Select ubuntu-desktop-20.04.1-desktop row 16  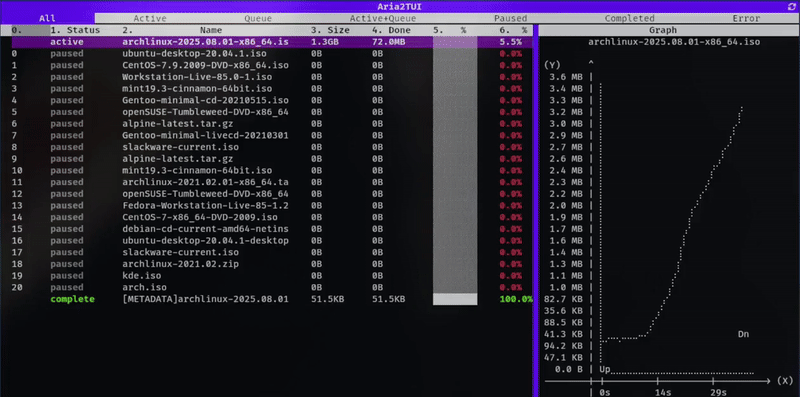[271, 241]
